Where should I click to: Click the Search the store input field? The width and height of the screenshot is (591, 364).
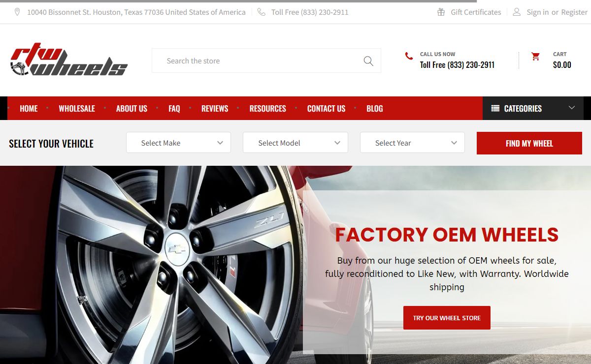[266, 61]
